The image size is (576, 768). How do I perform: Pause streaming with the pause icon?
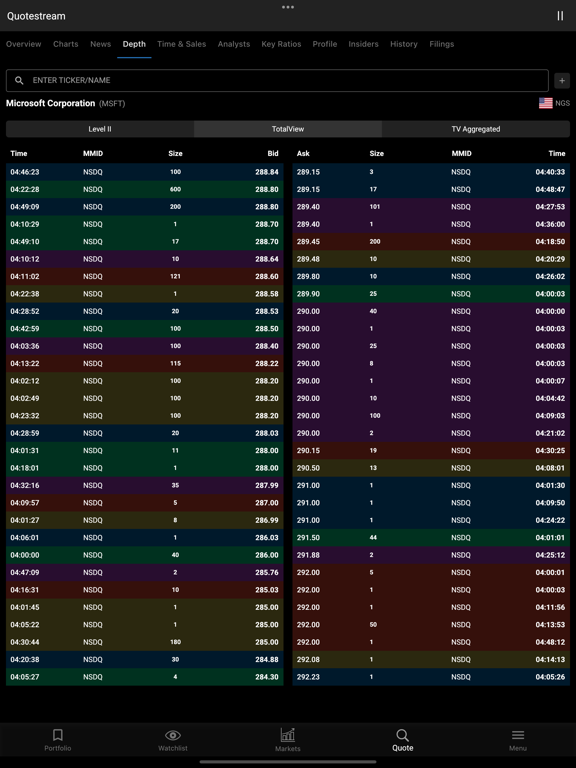coord(560,16)
